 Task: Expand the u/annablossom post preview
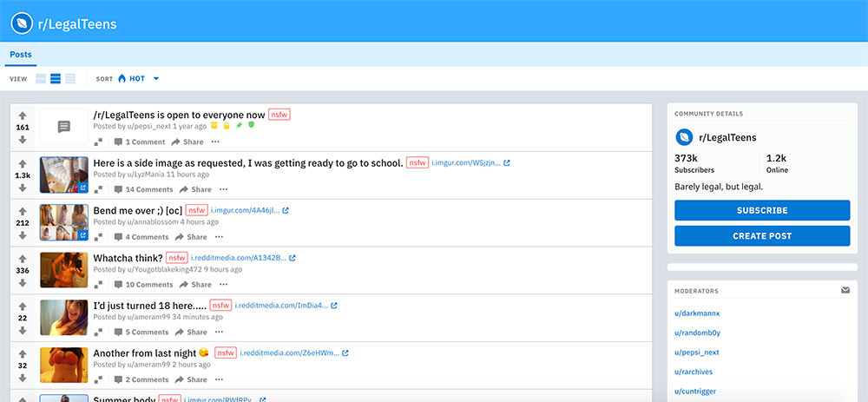click(98, 237)
